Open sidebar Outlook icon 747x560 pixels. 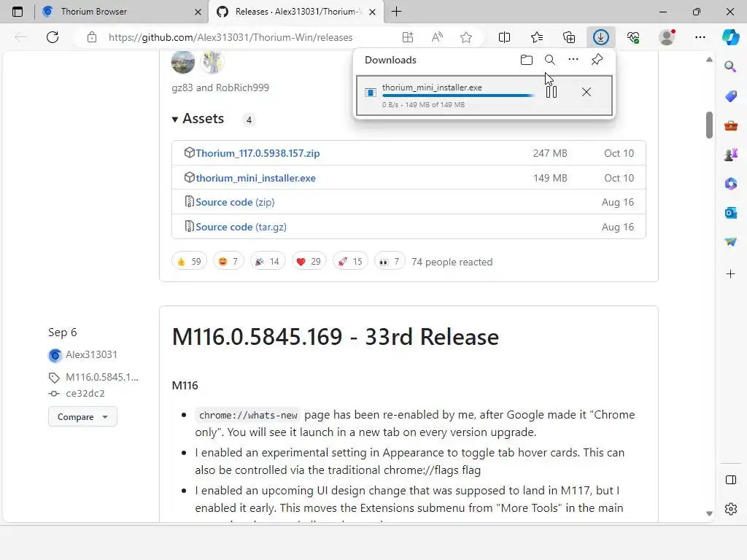click(x=730, y=213)
